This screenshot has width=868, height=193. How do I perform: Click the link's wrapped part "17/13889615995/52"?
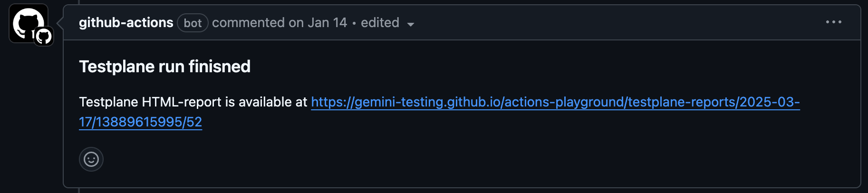140,122
